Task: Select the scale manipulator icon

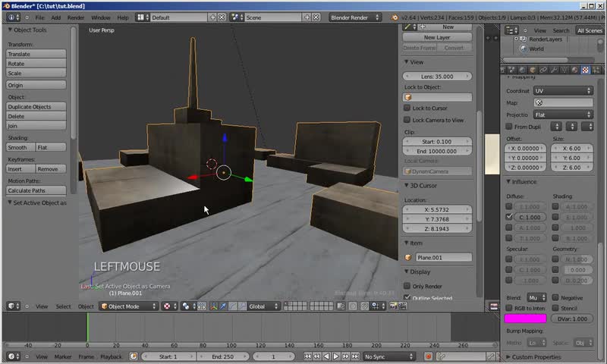Action: click(242, 306)
